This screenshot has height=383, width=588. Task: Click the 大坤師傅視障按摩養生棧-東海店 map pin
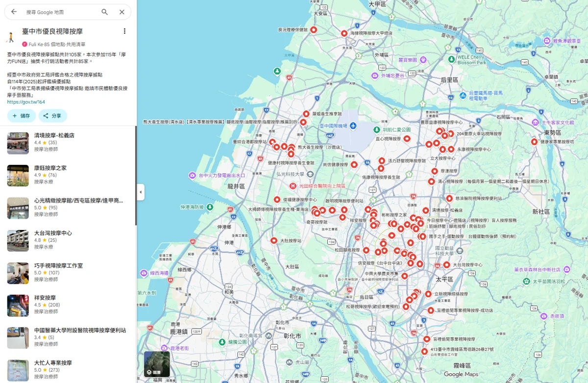(x=315, y=211)
